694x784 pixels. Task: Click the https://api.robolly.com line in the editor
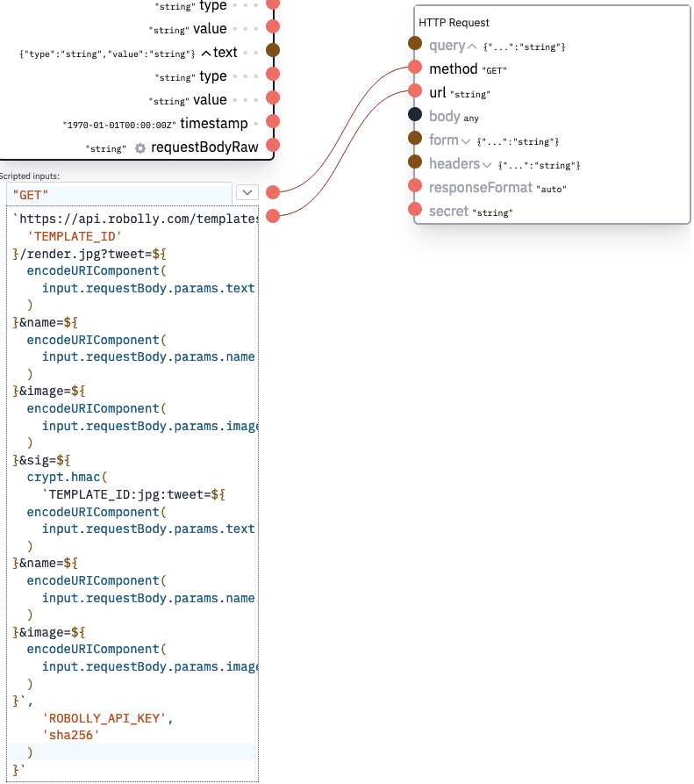point(136,219)
